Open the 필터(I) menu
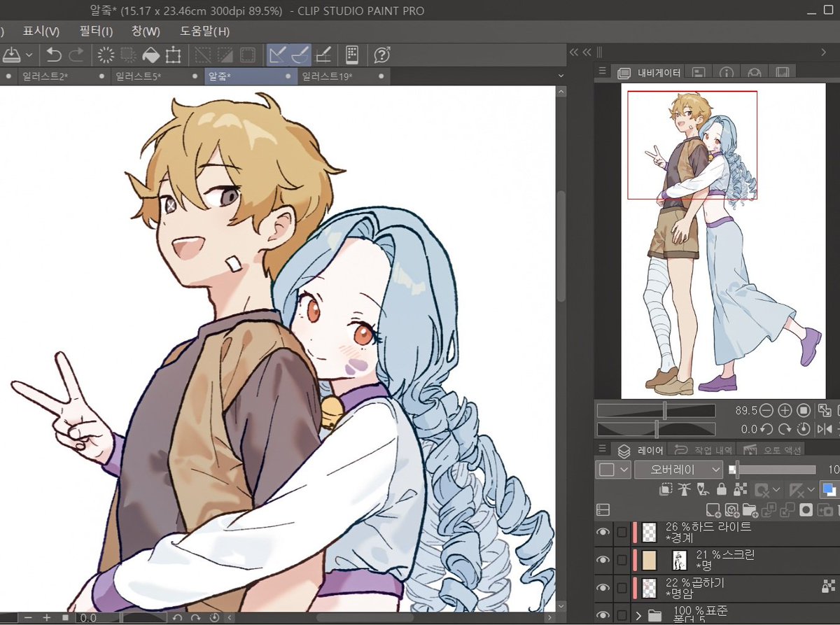This screenshot has height=625, width=840. coord(96,31)
